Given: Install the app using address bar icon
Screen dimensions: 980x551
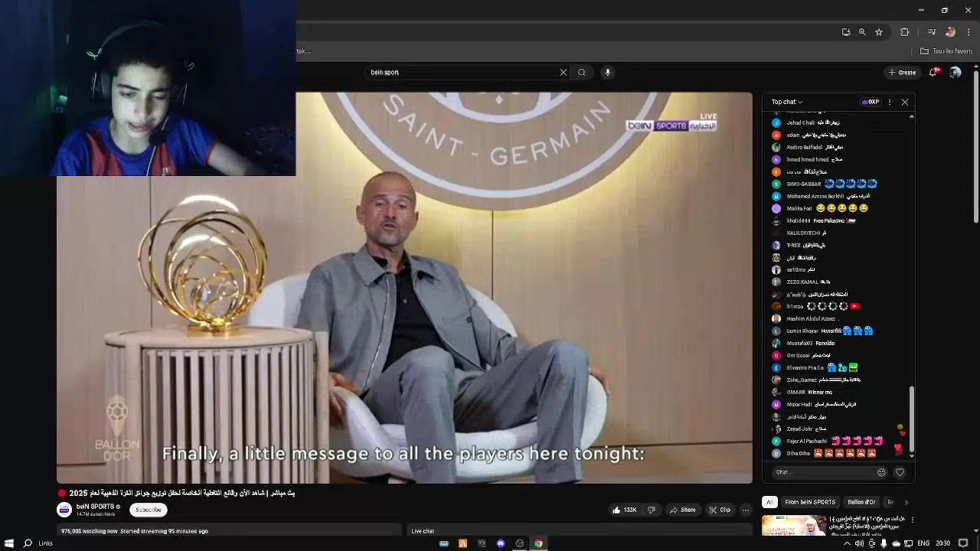Looking at the screenshot, I should 846,32.
